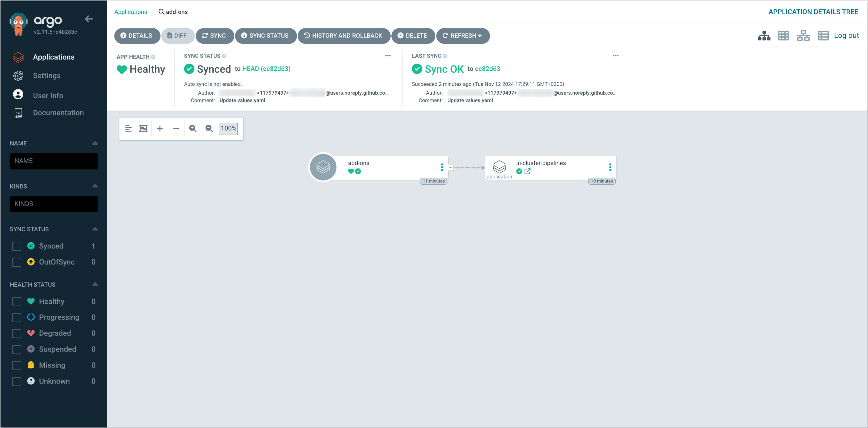The height and width of the screenshot is (428, 868).
Task: Check the Synced filter checkbox
Action: click(17, 246)
